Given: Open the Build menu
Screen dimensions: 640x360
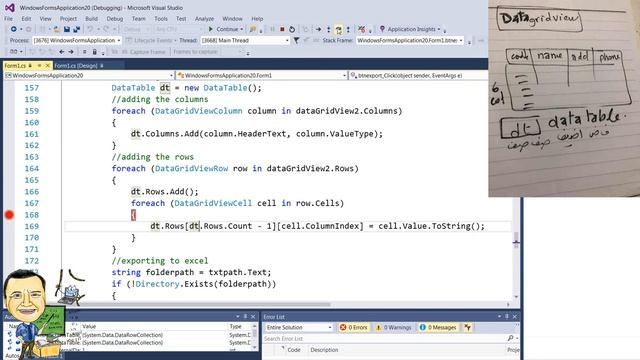Looking at the screenshot, I should point(91,19).
